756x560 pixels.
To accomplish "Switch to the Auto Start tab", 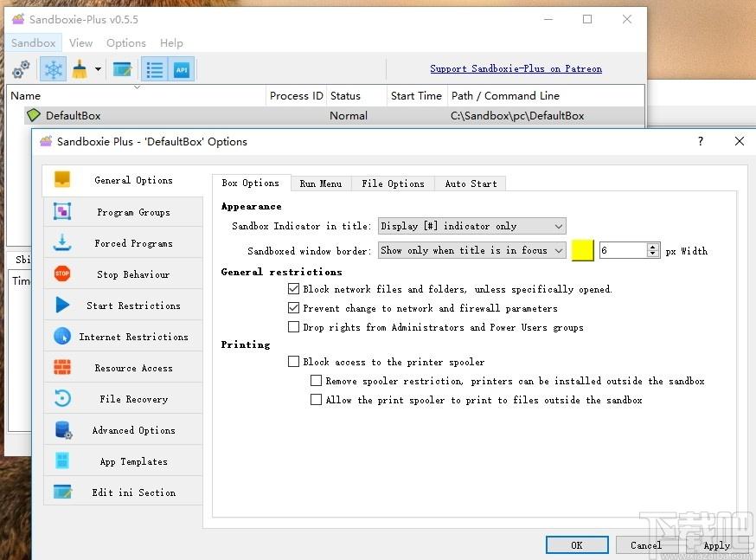I will click(471, 183).
